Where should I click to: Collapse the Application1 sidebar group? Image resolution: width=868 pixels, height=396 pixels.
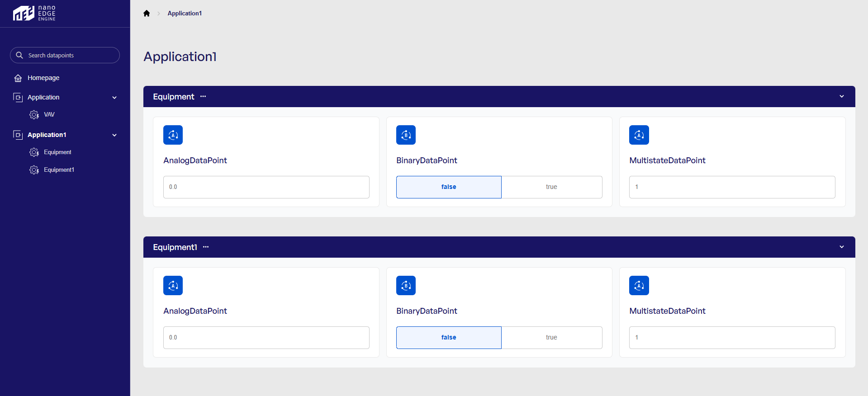pyautogui.click(x=114, y=135)
